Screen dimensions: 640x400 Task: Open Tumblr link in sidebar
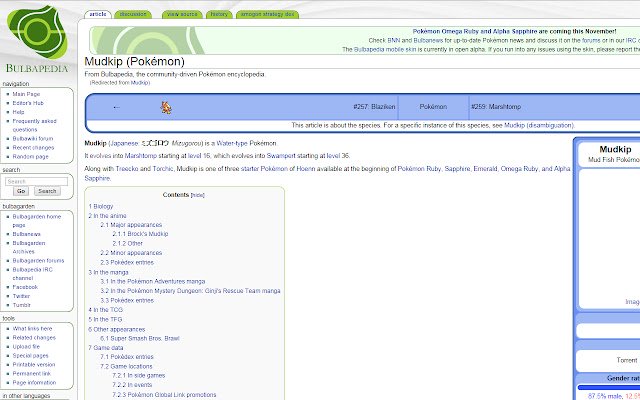coord(22,305)
